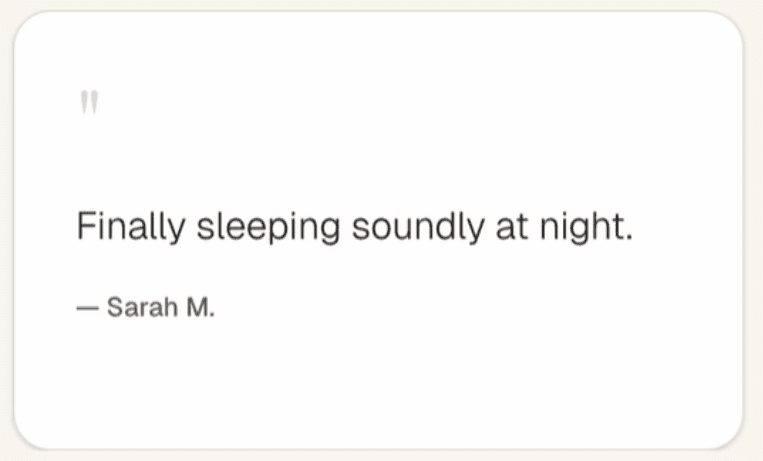Screen dimensions: 763x461
Task: Click the white space right of Sarah M.
Action: pos(450,308)
